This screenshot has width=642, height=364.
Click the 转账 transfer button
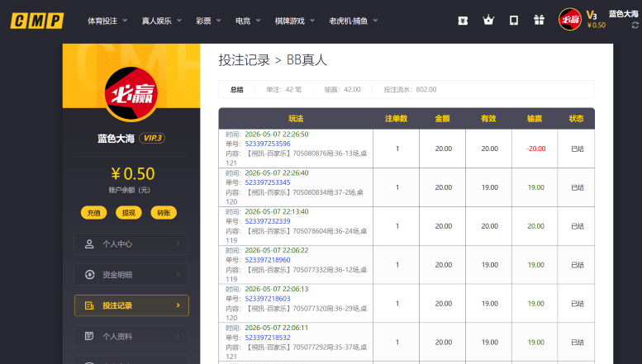pyautogui.click(x=164, y=213)
